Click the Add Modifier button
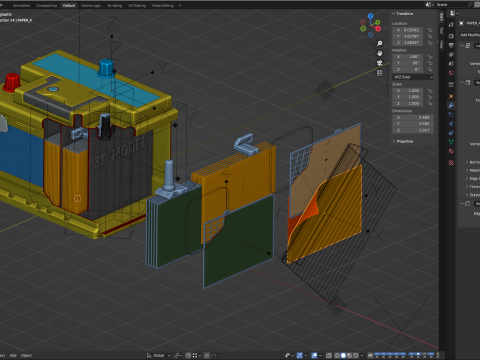Screen dimensions: 480x360 point(470,35)
